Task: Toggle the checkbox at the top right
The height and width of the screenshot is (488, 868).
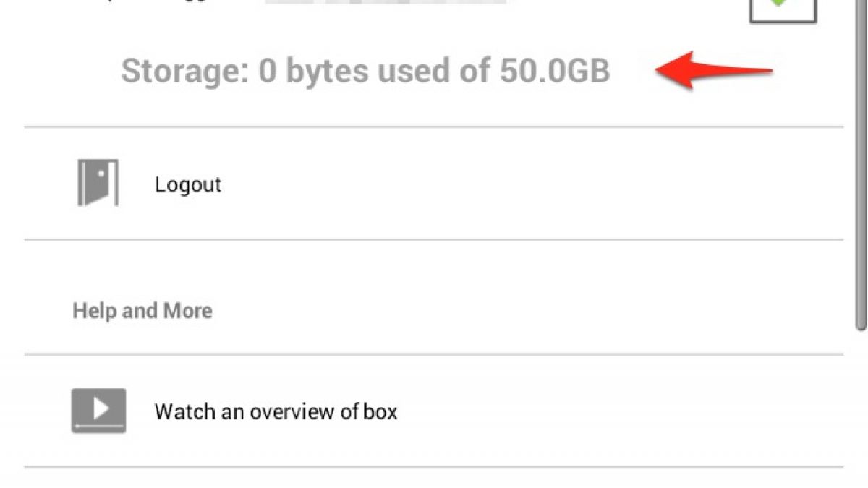Action: [782, 12]
